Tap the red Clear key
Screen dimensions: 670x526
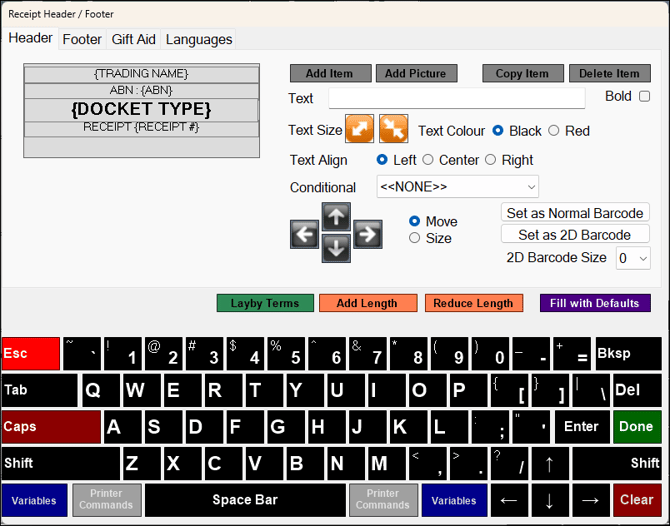637,500
